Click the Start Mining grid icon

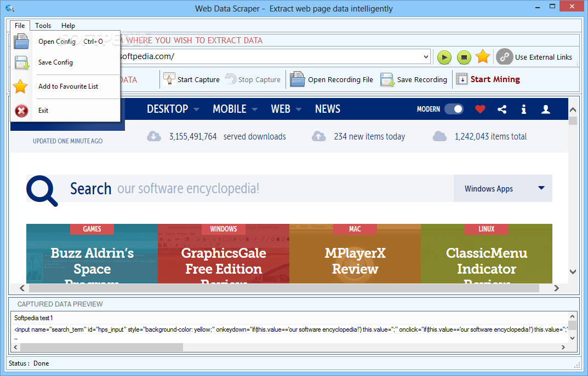(461, 79)
